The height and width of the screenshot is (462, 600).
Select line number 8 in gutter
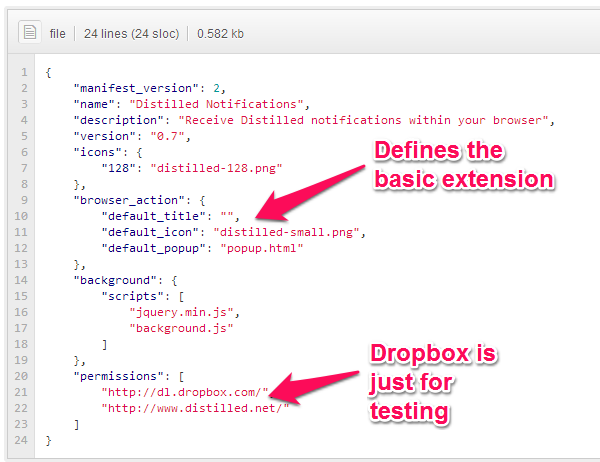point(24,184)
